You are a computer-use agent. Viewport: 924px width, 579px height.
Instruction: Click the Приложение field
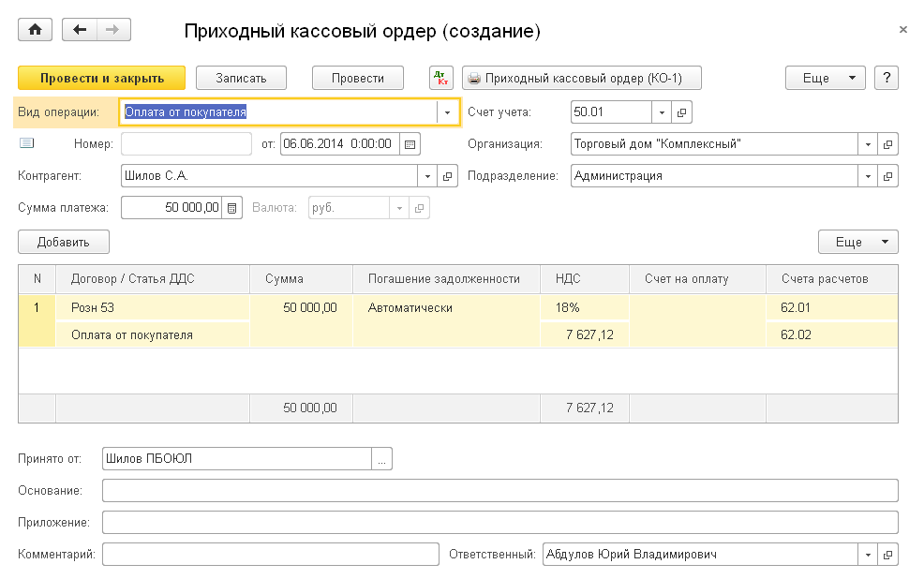499,523
